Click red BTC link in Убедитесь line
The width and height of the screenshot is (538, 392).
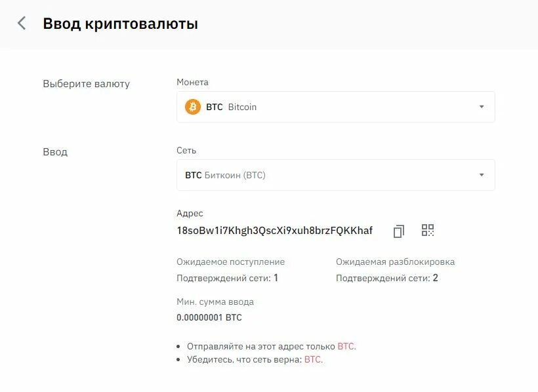pyautogui.click(x=312, y=360)
